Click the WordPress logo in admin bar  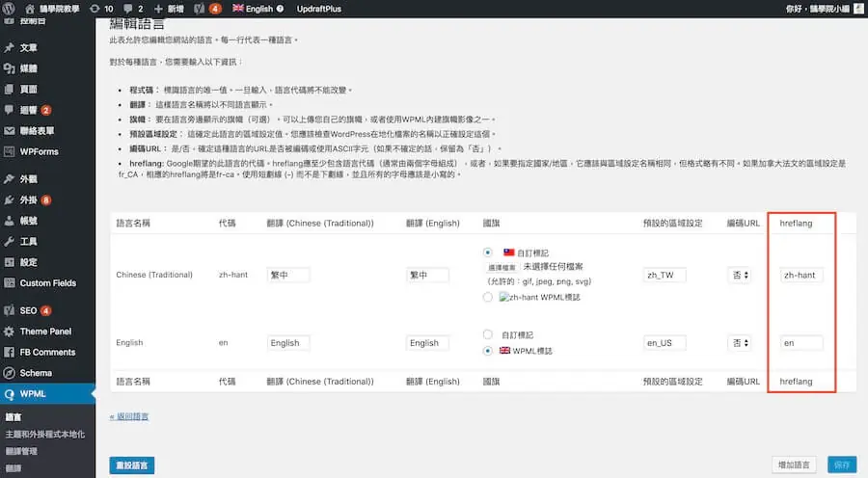(x=9, y=9)
